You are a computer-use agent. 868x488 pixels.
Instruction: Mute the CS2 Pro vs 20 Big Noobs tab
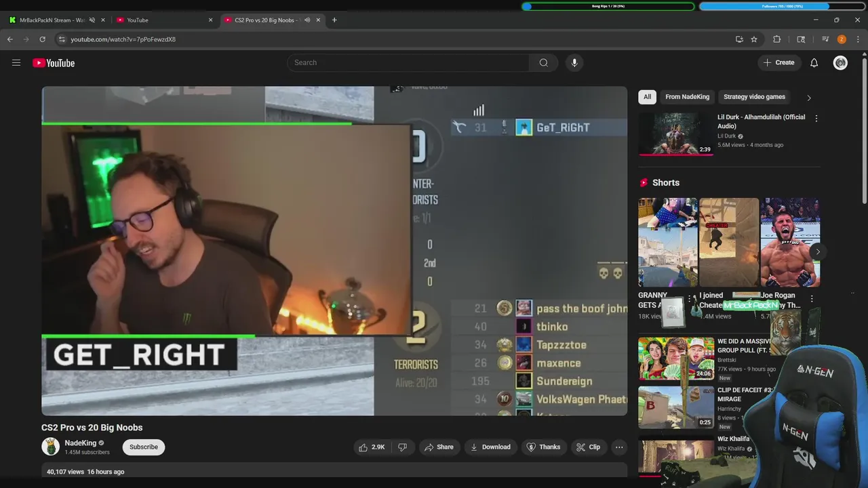click(307, 20)
